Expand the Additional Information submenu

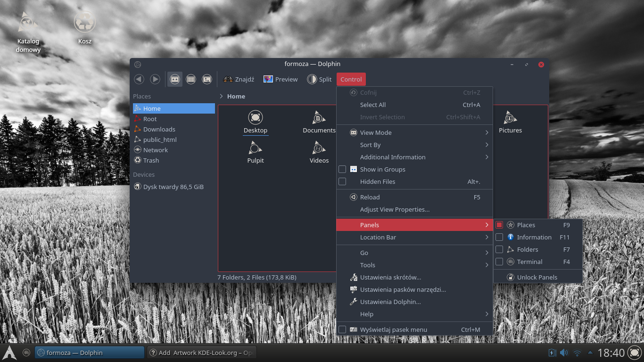tap(414, 157)
